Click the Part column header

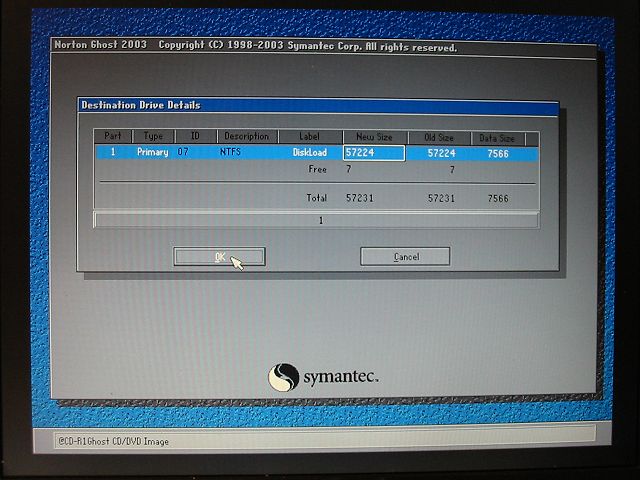112,136
